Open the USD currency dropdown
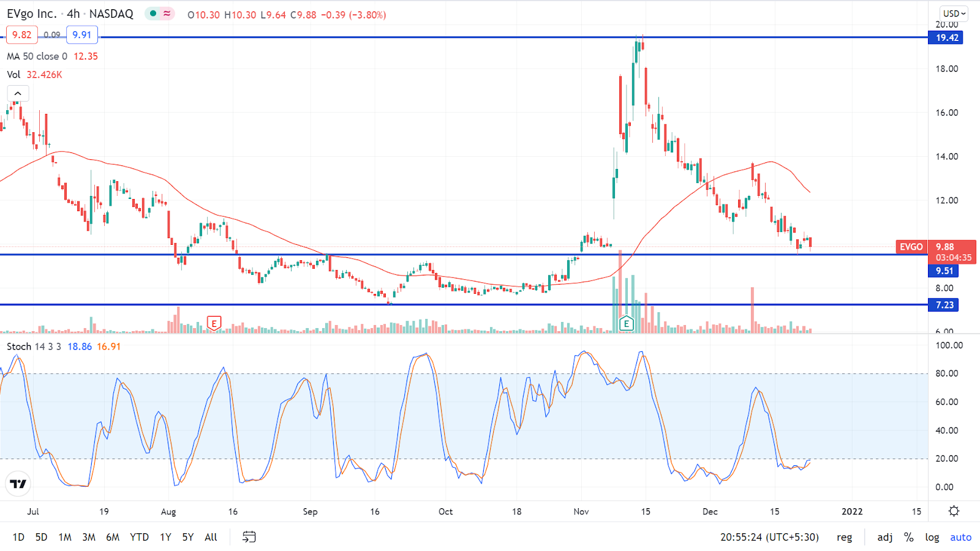The height and width of the screenshot is (551, 980). click(x=954, y=13)
